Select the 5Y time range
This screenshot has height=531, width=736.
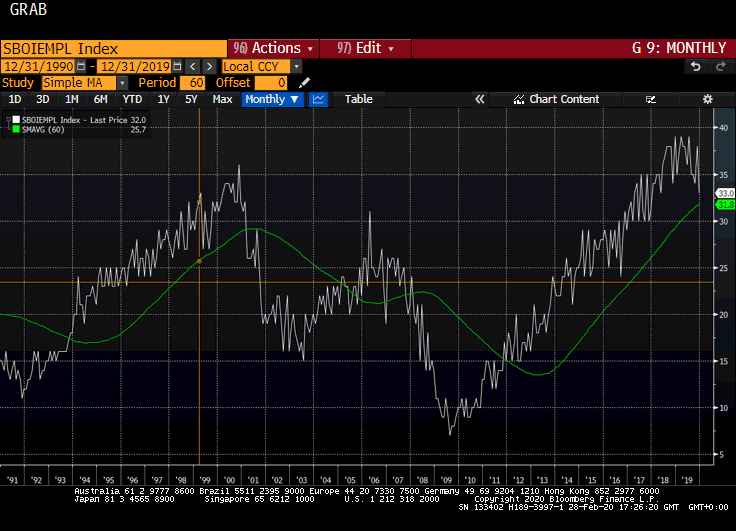[x=190, y=99]
